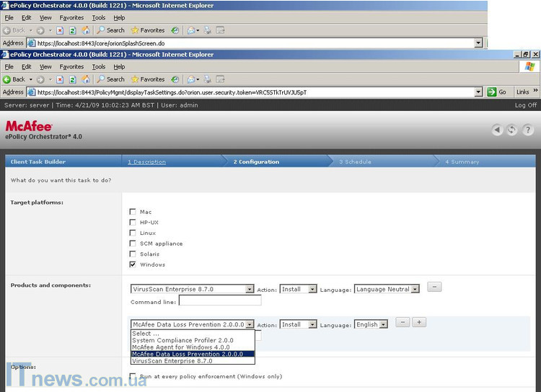541x392 pixels.
Task: Open Tools menu in front browser window
Action: [x=99, y=66]
